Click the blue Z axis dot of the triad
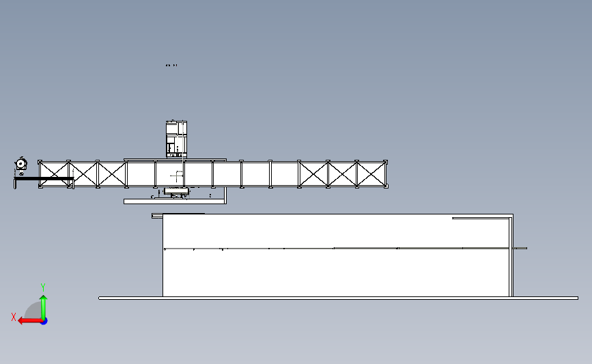Viewport: 592px width, 364px height. pos(44,322)
